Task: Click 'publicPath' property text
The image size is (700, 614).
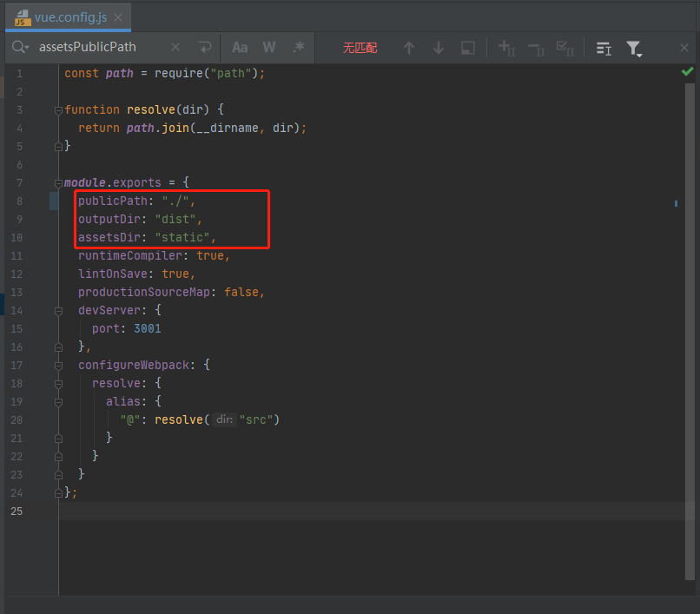Action: tap(113, 201)
